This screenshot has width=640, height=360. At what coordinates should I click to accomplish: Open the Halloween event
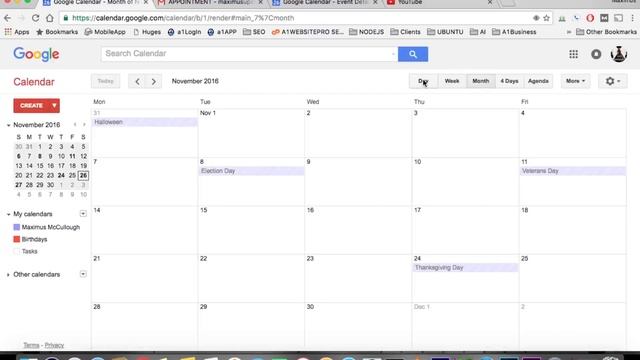[x=144, y=122]
